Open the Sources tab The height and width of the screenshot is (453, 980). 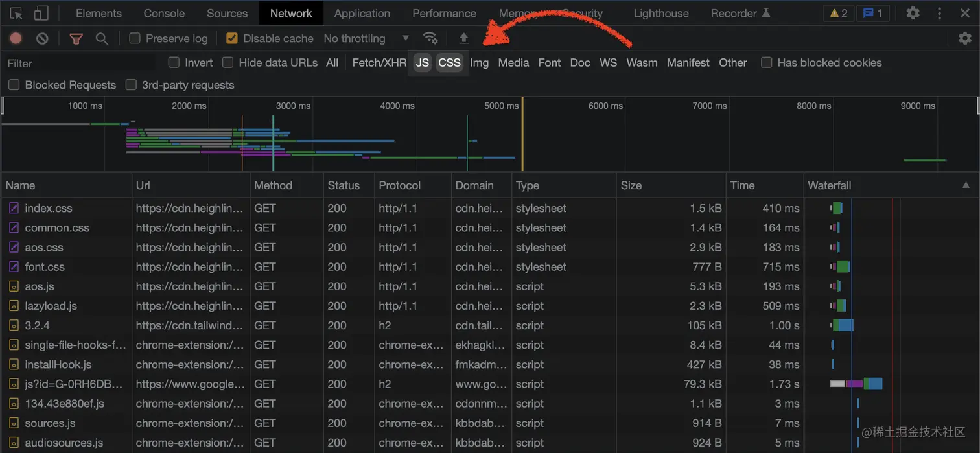pos(227,13)
